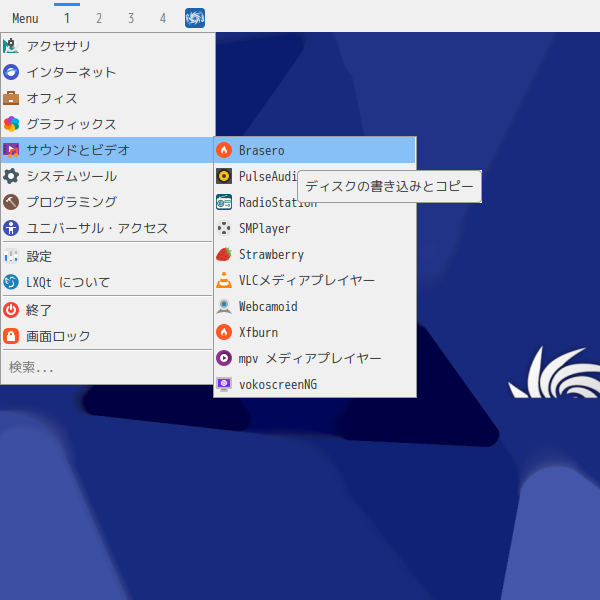
Task: Click the RadioStation radio icon
Action: pyautogui.click(x=224, y=202)
